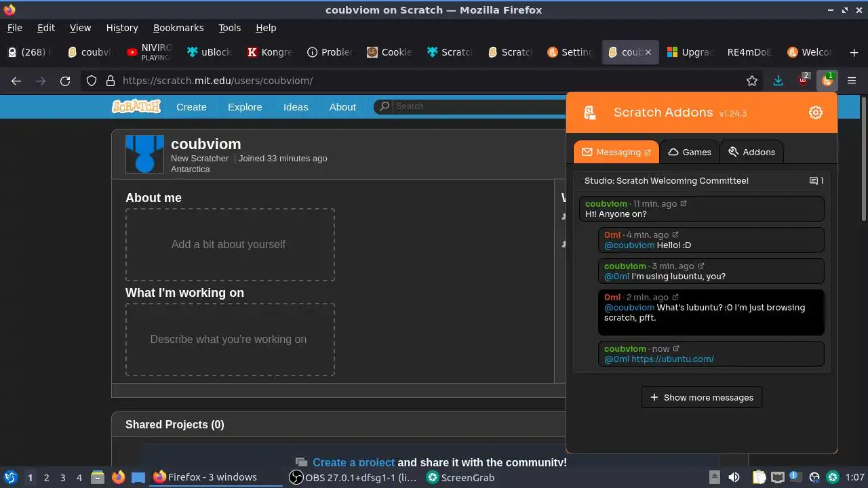
Task: Click the Scratch logo in the navbar
Action: (x=136, y=106)
